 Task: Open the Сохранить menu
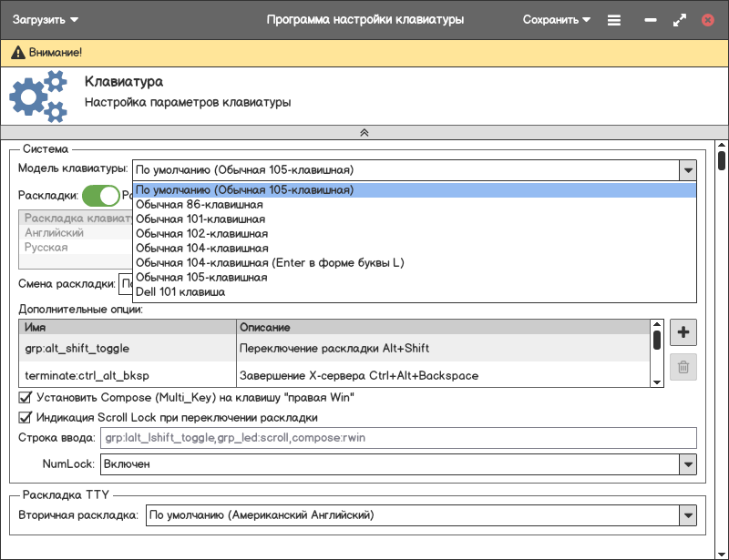(x=556, y=19)
